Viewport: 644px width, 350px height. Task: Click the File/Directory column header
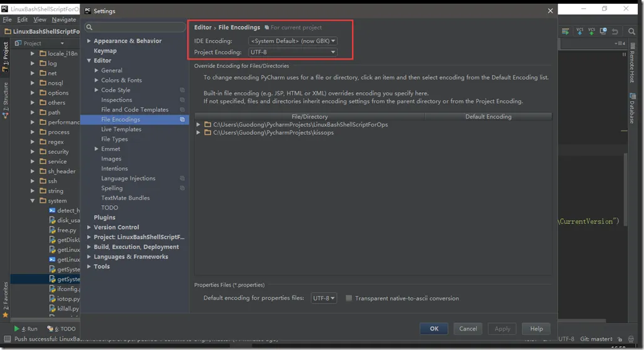coord(309,117)
